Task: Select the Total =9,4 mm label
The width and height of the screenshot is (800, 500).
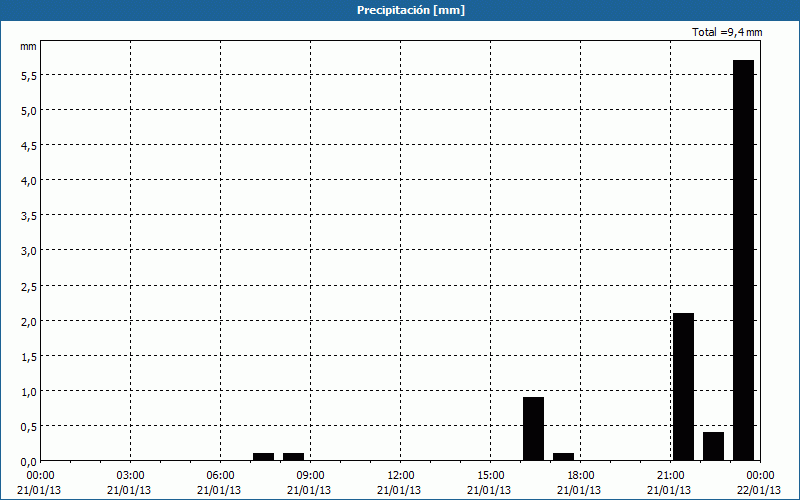Action: [x=727, y=32]
